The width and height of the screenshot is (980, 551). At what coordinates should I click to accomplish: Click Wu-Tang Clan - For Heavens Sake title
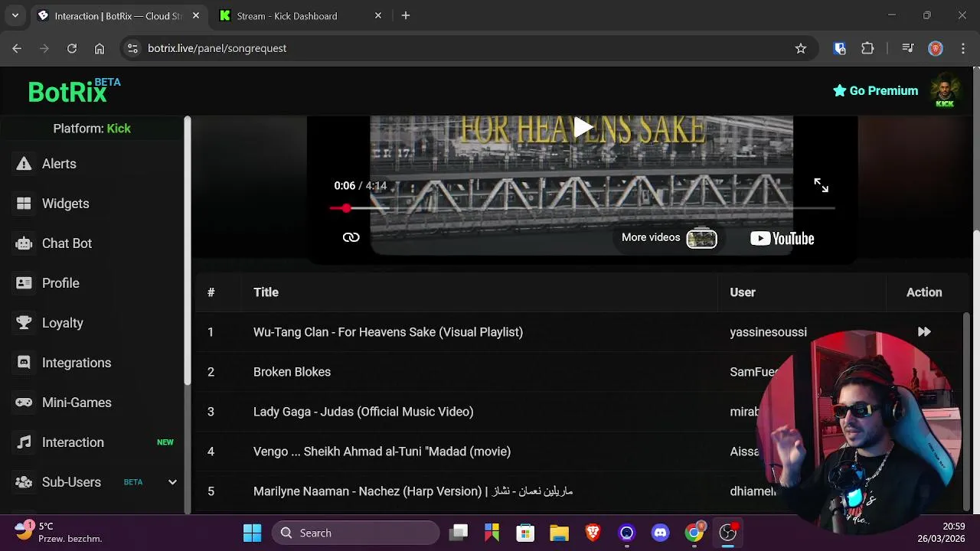tap(388, 332)
